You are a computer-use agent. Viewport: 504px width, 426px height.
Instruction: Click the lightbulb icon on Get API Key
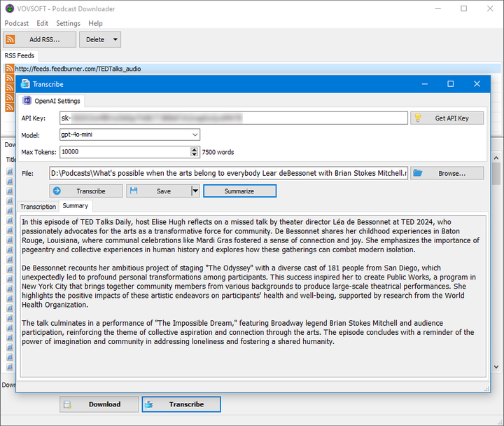tap(418, 118)
